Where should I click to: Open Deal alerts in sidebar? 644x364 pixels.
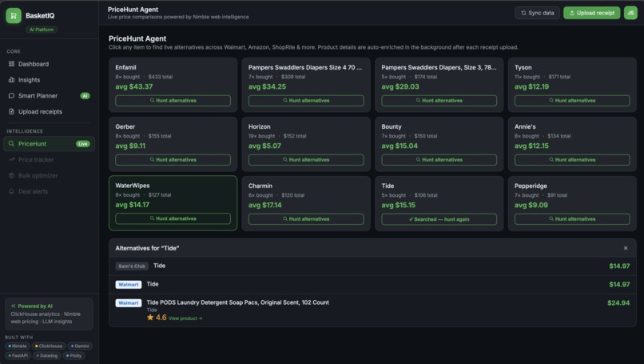point(49,191)
